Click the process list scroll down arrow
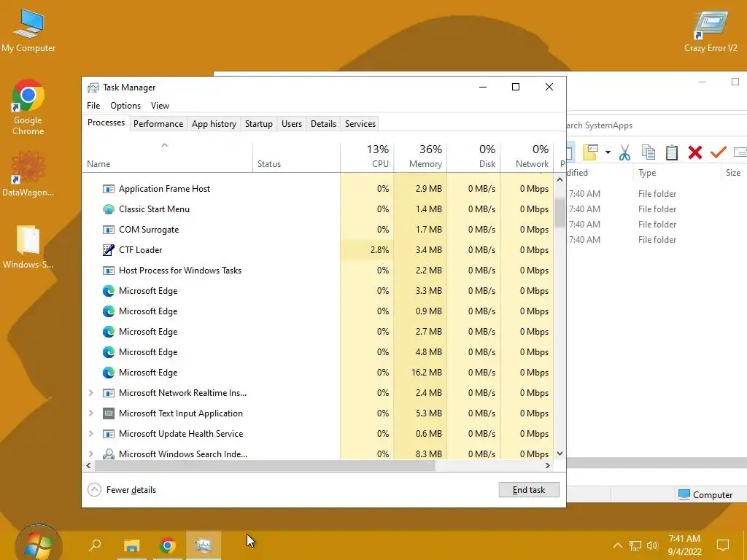Viewport: 747px width, 560px height. pos(560,454)
